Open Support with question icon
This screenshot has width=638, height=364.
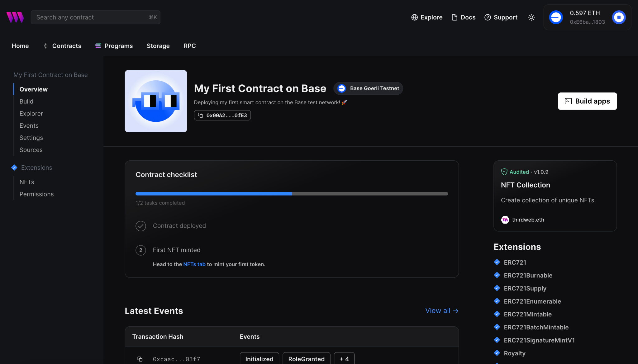[501, 17]
